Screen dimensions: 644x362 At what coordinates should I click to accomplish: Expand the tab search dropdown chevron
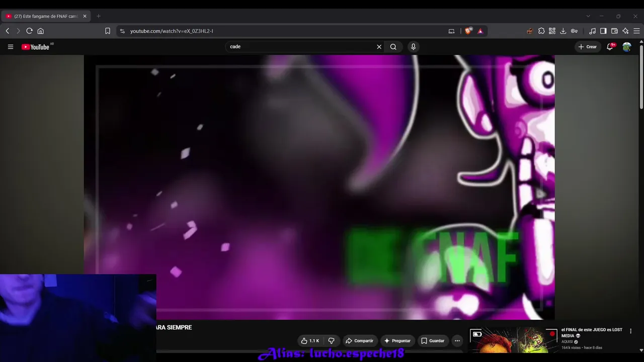pos(588,16)
